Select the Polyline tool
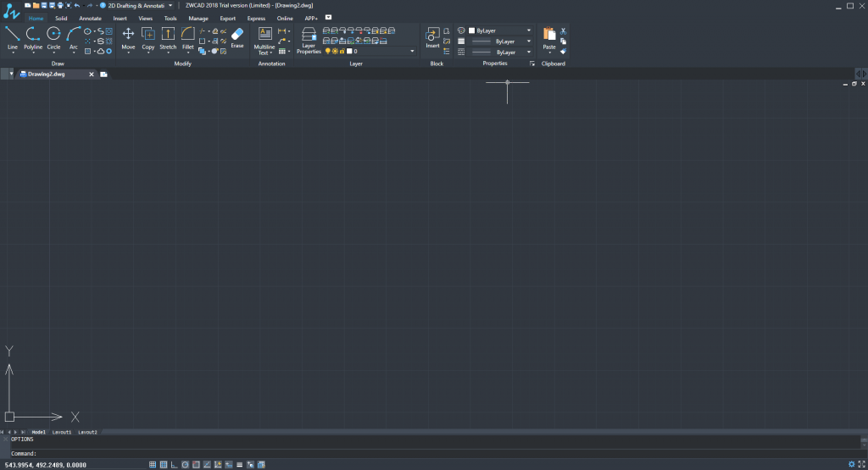Image resolution: width=868 pixels, height=470 pixels. click(33, 37)
